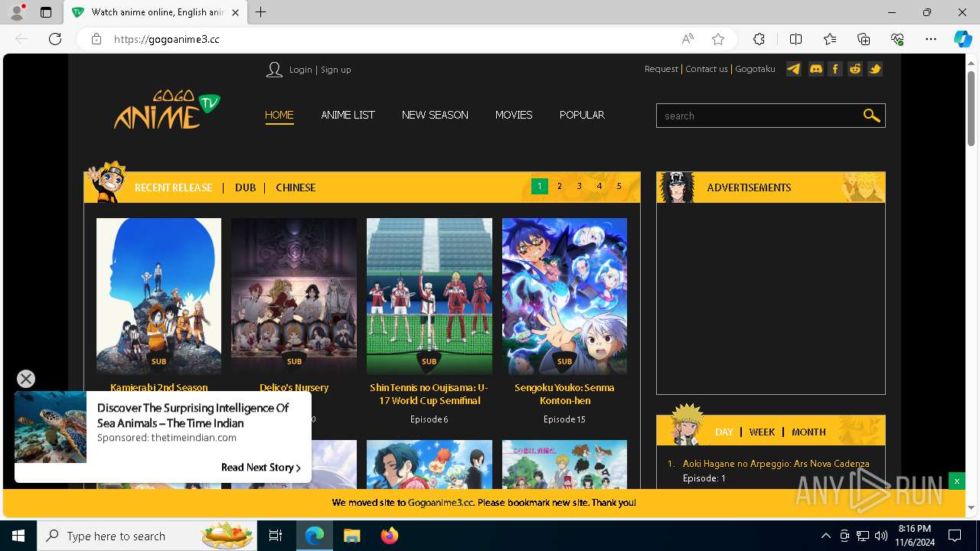Click the Sign up link

(x=335, y=70)
